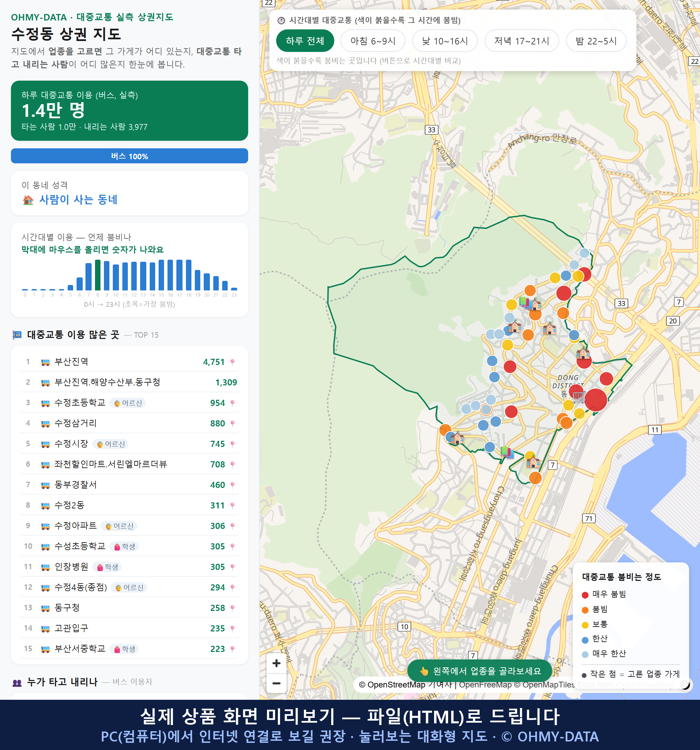Switch to 저녁 17~21시 time filter
This screenshot has height=750, width=700.
(522, 41)
